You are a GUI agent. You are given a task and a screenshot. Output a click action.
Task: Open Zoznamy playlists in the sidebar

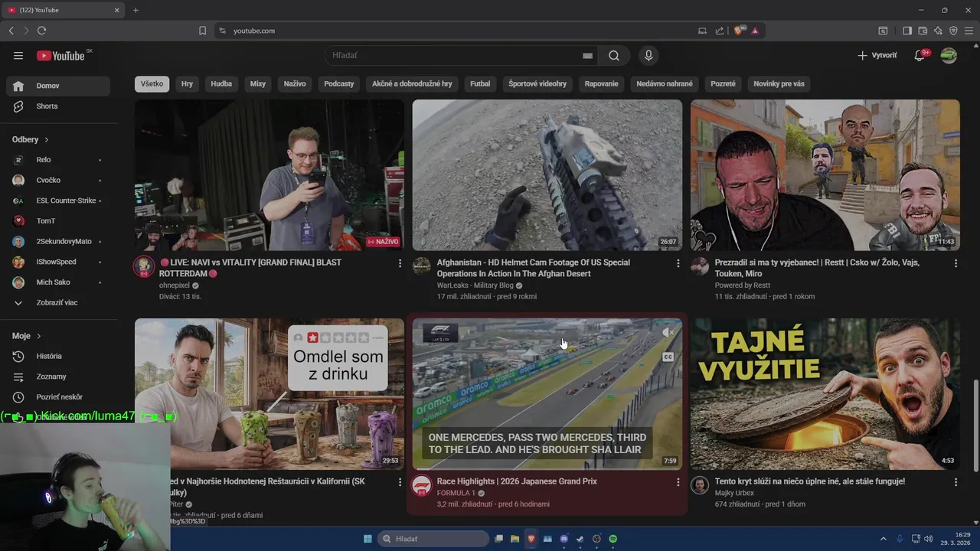click(x=57, y=377)
